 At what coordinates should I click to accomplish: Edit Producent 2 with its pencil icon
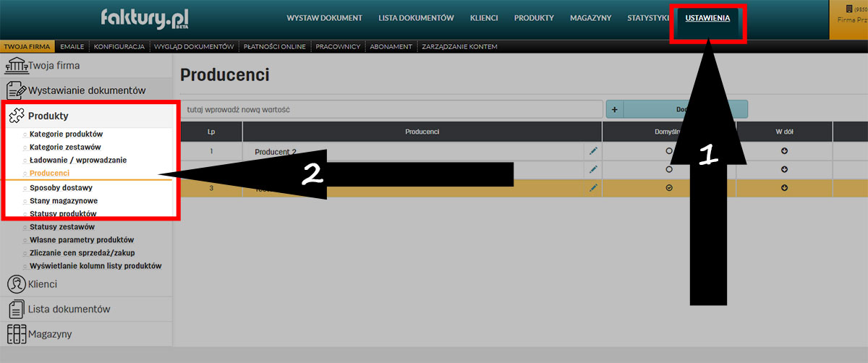[x=593, y=151]
